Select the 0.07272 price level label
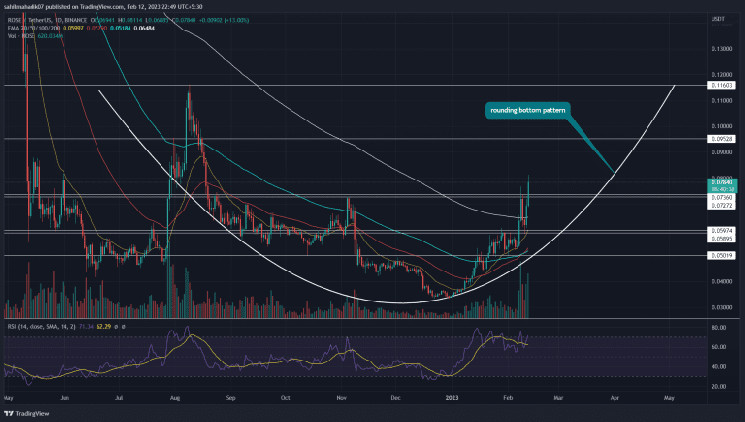 click(x=722, y=206)
